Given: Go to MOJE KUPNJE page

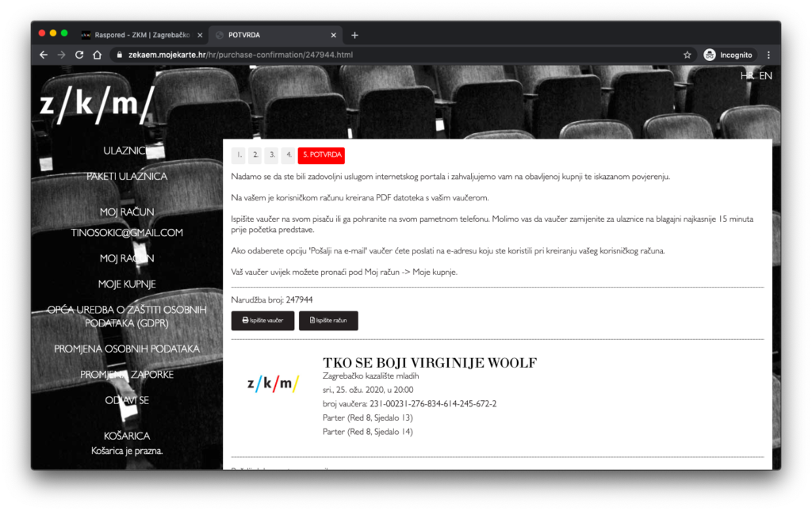Looking at the screenshot, I should [127, 284].
